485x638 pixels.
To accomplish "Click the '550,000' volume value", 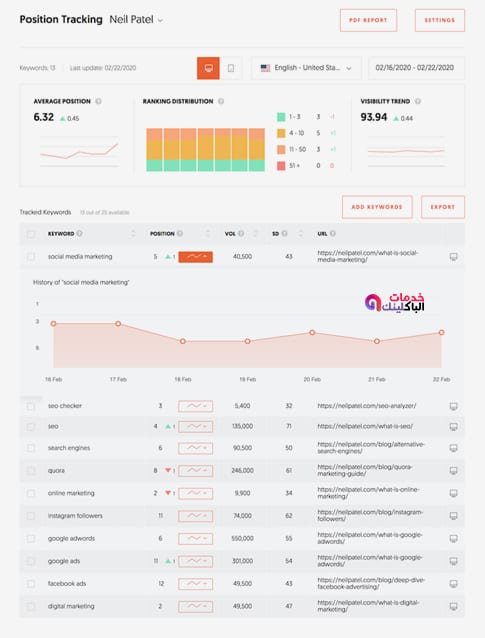I will (242, 539).
